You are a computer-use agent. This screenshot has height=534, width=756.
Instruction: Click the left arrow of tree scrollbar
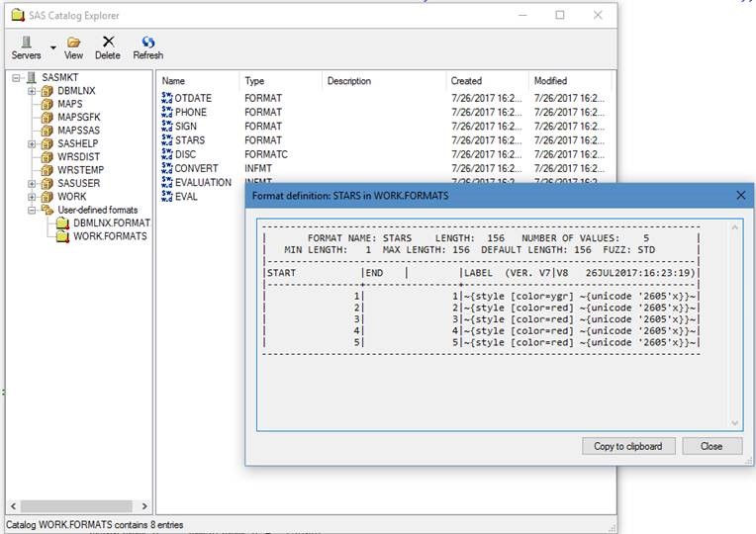tap(13, 506)
